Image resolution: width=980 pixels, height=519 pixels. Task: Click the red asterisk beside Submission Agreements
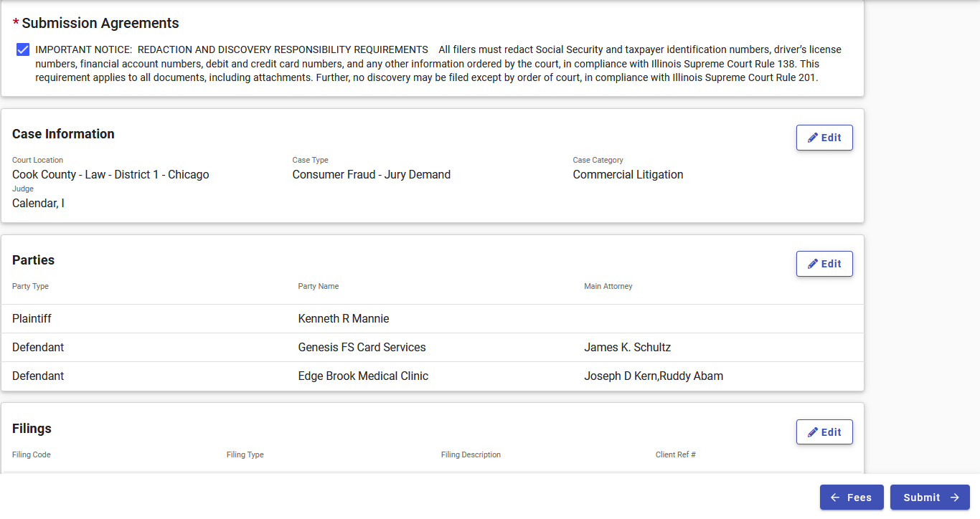(15, 22)
